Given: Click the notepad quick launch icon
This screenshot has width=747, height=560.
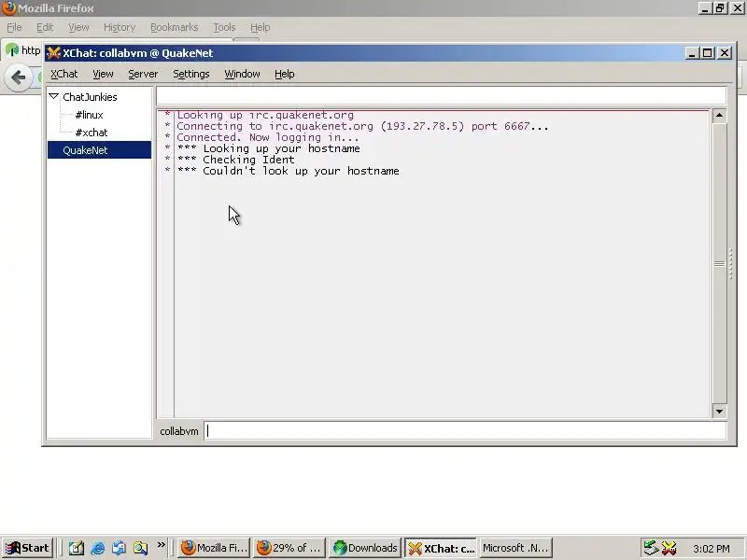Looking at the screenshot, I should [77, 548].
